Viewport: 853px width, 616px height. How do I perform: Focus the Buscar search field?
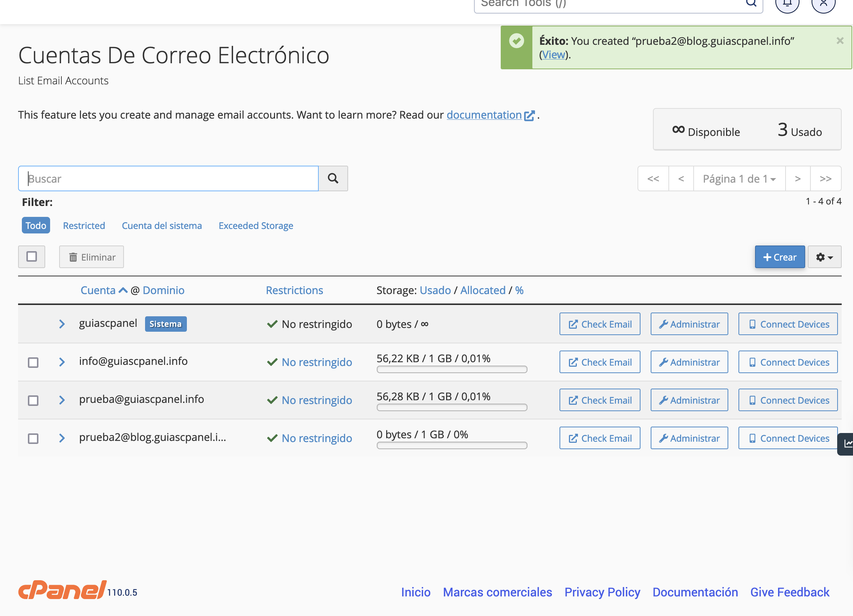tap(168, 178)
